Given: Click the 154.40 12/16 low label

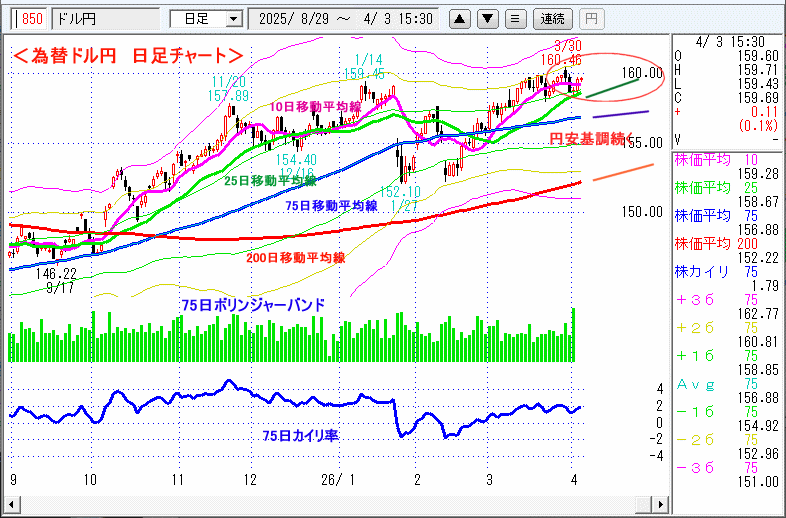Looking at the screenshot, I should coord(296,166).
